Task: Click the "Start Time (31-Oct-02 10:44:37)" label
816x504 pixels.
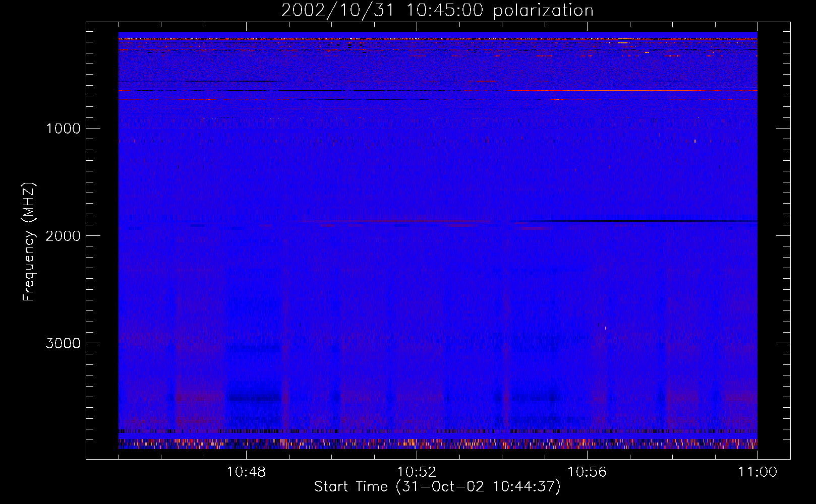Action: [437, 487]
